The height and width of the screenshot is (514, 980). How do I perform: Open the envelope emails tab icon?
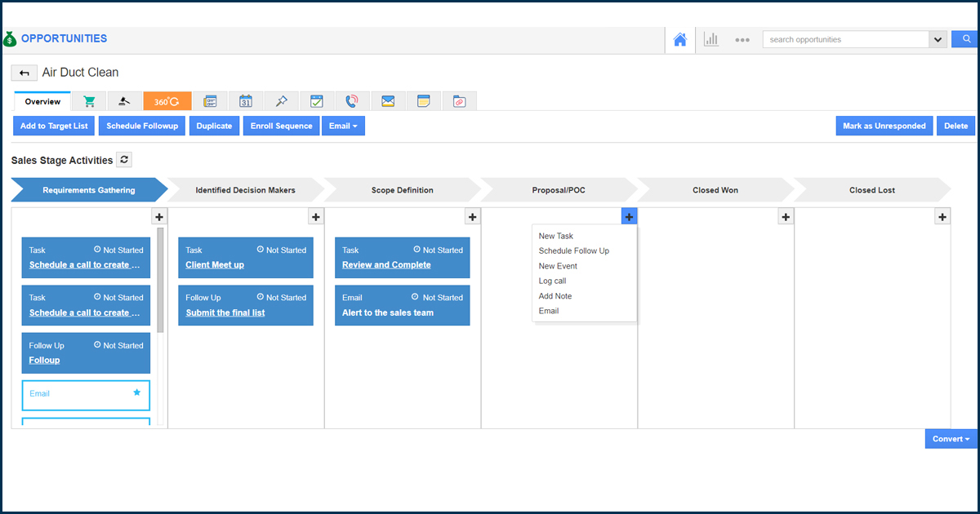click(388, 101)
